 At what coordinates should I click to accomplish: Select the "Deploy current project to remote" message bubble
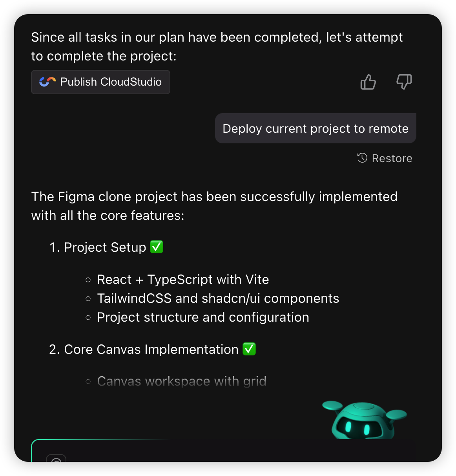tap(315, 128)
